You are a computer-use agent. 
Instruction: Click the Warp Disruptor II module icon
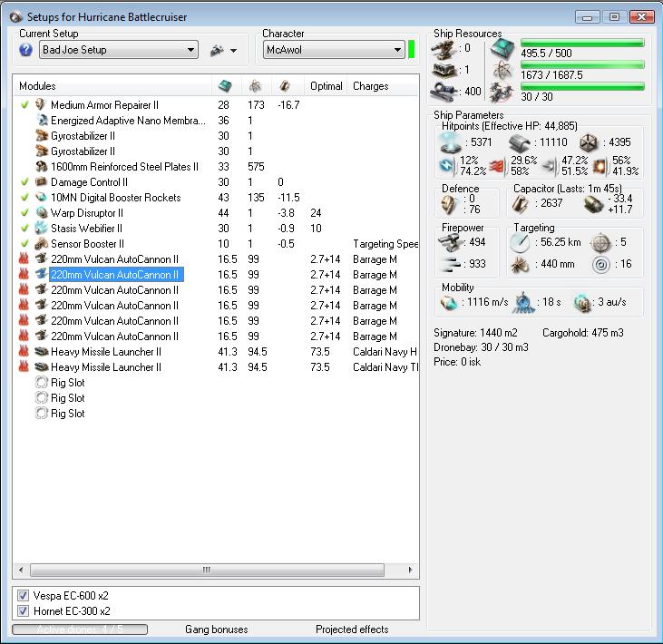point(41,212)
